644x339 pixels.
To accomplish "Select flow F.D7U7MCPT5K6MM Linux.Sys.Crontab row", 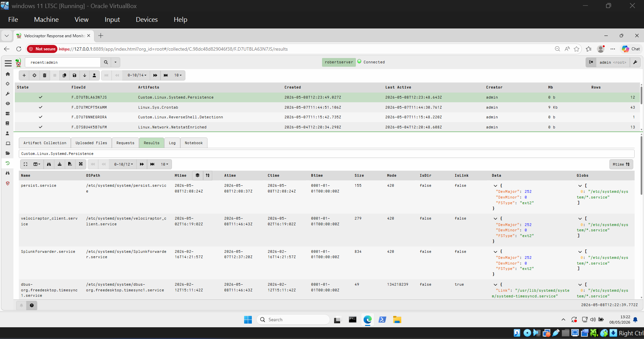I will 327,107.
